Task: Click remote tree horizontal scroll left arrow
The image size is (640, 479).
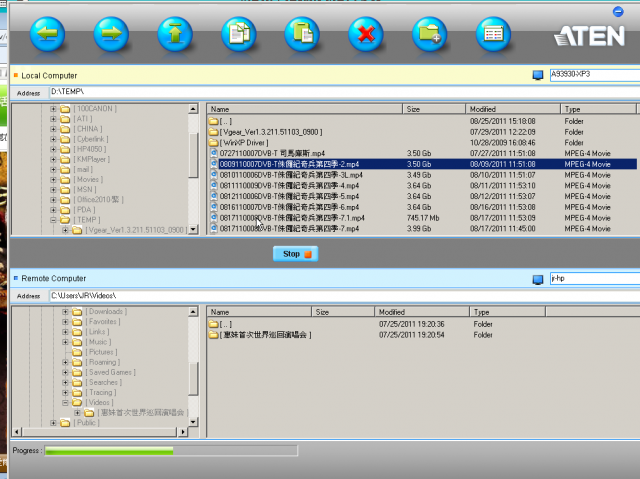Action: (x=17, y=432)
